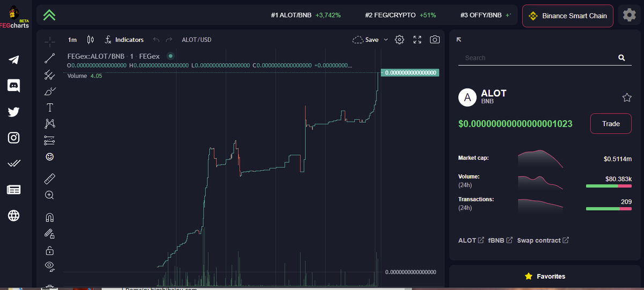644x290 pixels.
Task: Toggle stay in drawing mode
Action: [x=49, y=234]
